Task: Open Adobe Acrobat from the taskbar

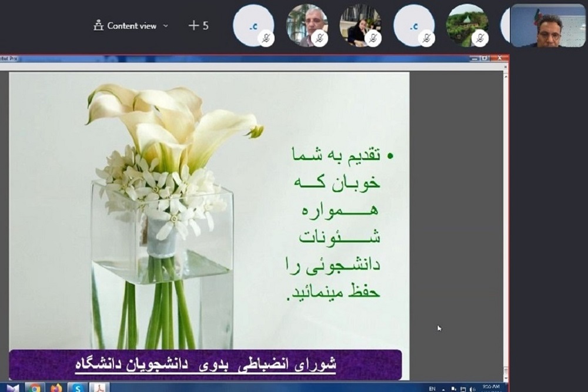Action: 98,388
